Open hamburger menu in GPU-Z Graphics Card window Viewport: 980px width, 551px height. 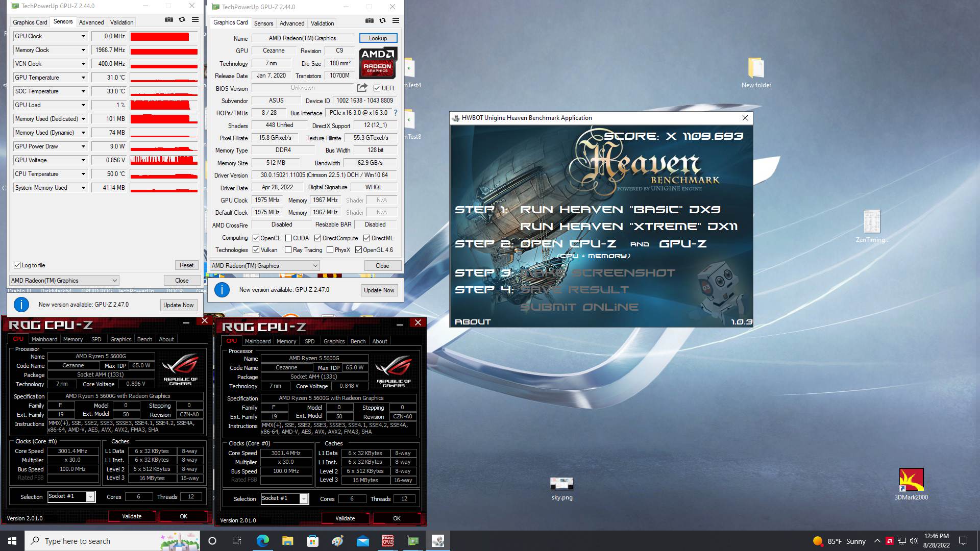pyautogui.click(x=396, y=21)
